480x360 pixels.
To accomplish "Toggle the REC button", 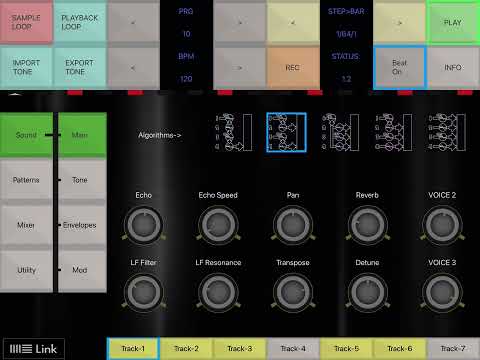I will 293,68.
